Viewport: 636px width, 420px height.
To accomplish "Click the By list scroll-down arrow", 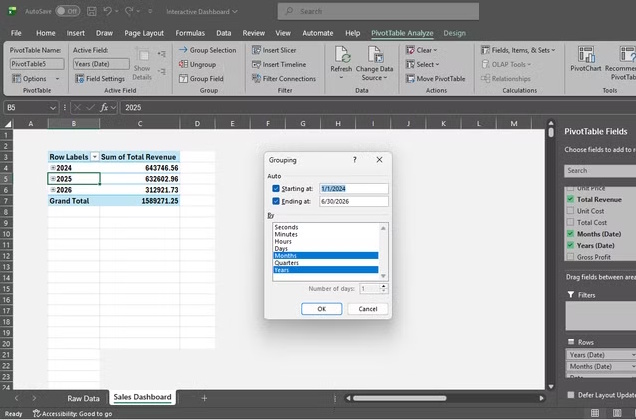I will [383, 276].
